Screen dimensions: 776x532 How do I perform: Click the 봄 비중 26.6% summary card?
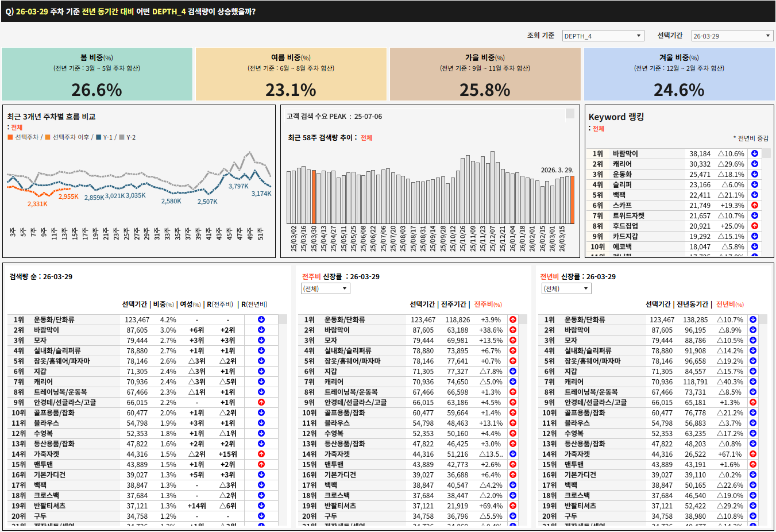[97, 74]
